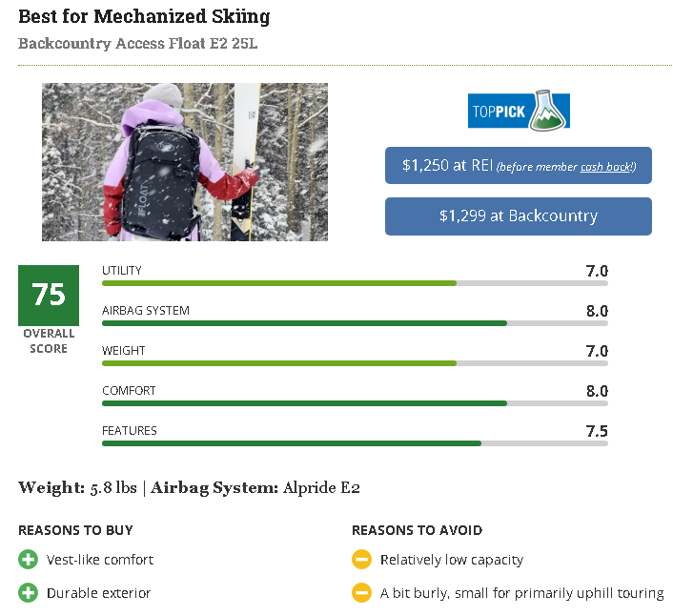This screenshot has width=673, height=616.
Task: Click the Best for Mechanized Skiing heading
Action: coord(144,17)
